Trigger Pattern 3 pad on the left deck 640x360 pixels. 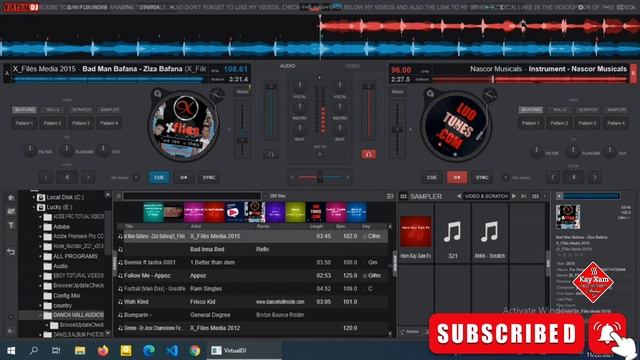click(x=81, y=123)
